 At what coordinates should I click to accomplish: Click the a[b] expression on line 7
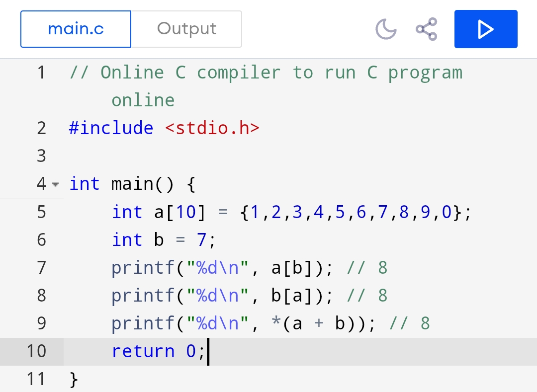[292, 268]
